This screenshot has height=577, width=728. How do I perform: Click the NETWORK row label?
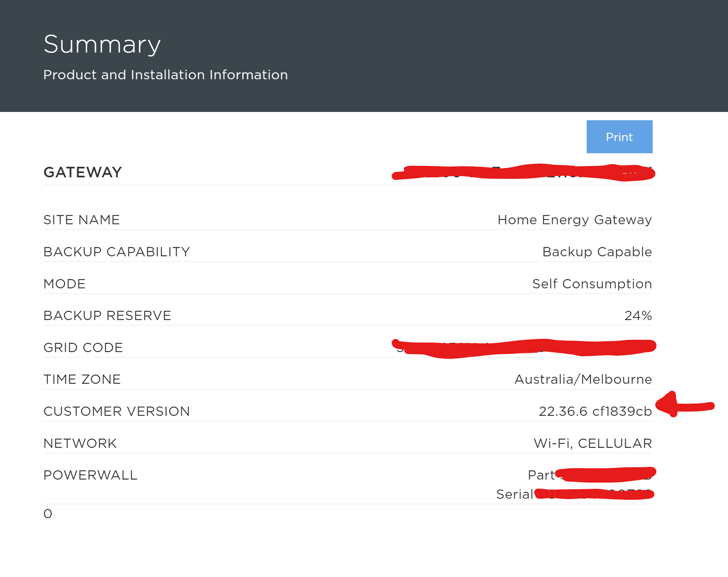point(80,443)
